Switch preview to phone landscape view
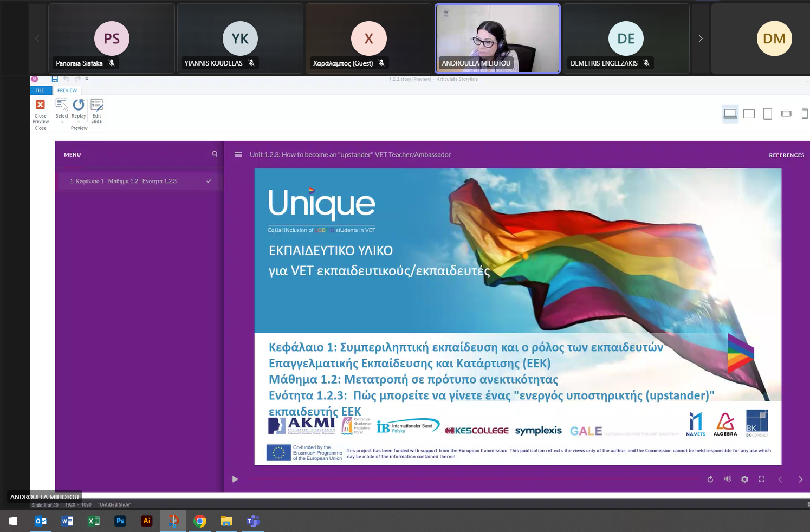The height and width of the screenshot is (532, 810). tap(786, 114)
